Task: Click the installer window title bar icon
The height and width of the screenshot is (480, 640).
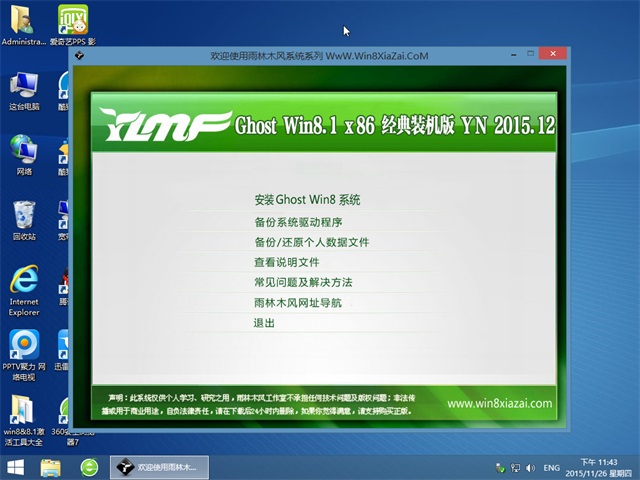Action: tap(80, 56)
